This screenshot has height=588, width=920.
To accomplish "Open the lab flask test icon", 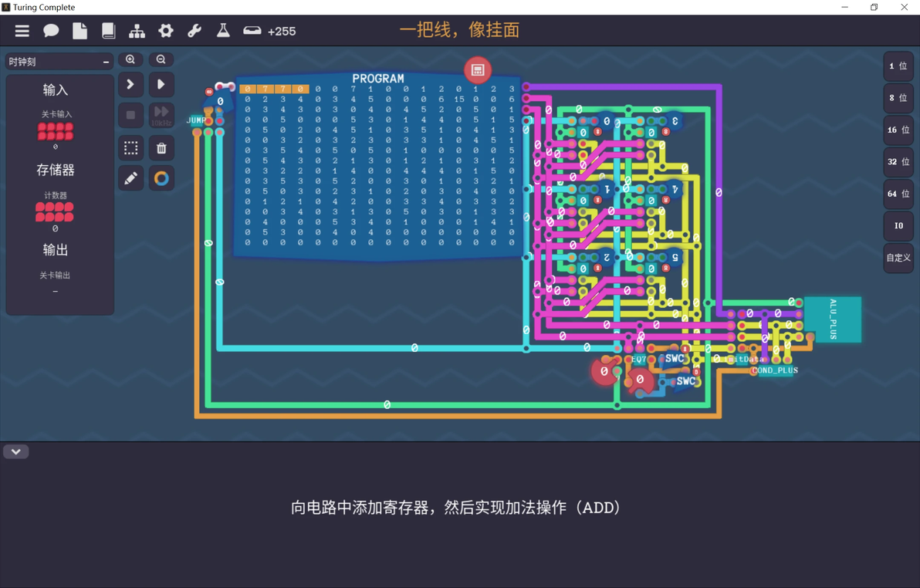I will pyautogui.click(x=223, y=31).
